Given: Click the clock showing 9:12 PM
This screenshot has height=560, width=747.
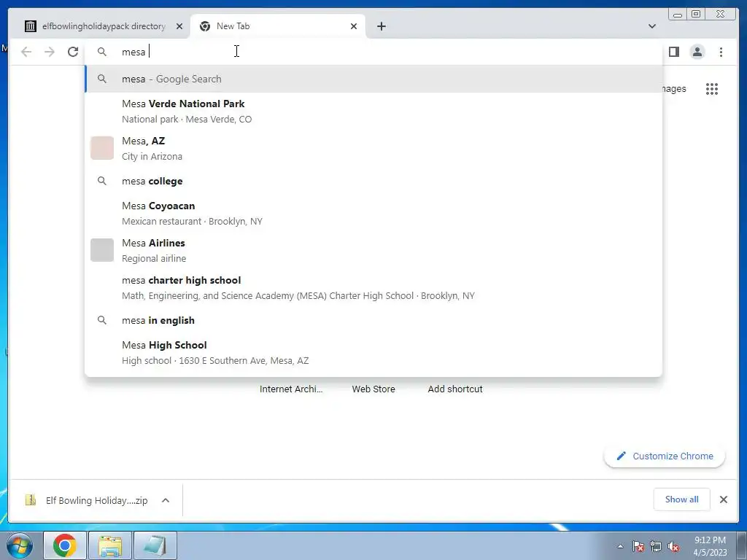Looking at the screenshot, I should point(710,546).
